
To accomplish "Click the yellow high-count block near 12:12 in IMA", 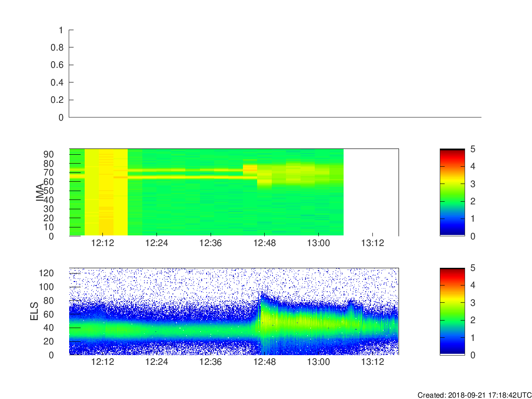I will pos(106,192).
